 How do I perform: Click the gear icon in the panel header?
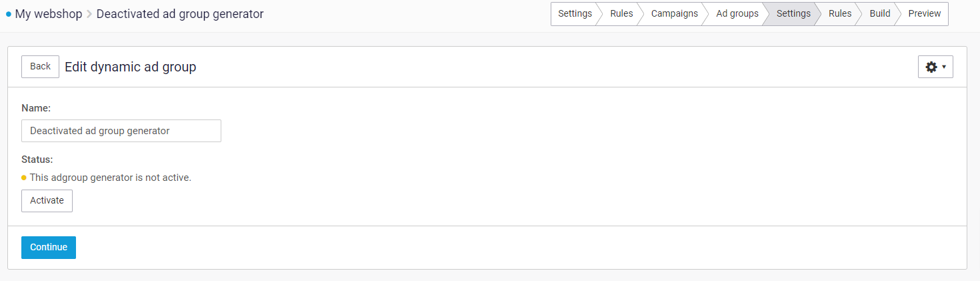pyautogui.click(x=931, y=67)
